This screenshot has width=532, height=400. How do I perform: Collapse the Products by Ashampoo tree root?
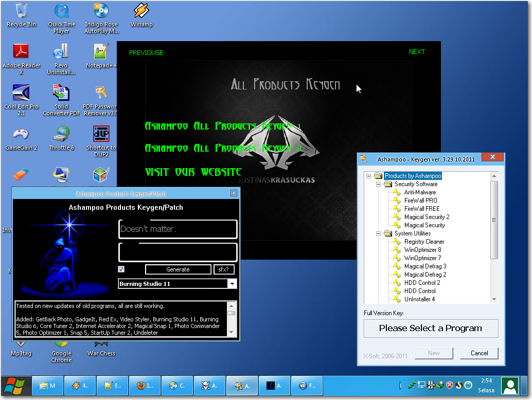click(368, 176)
